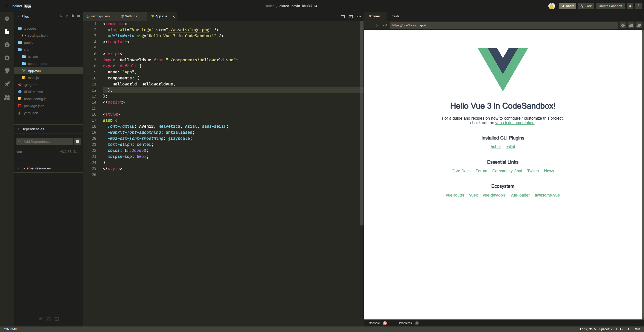
Task: Open the GitHub icon in sidebar footer
Action: [49, 319]
